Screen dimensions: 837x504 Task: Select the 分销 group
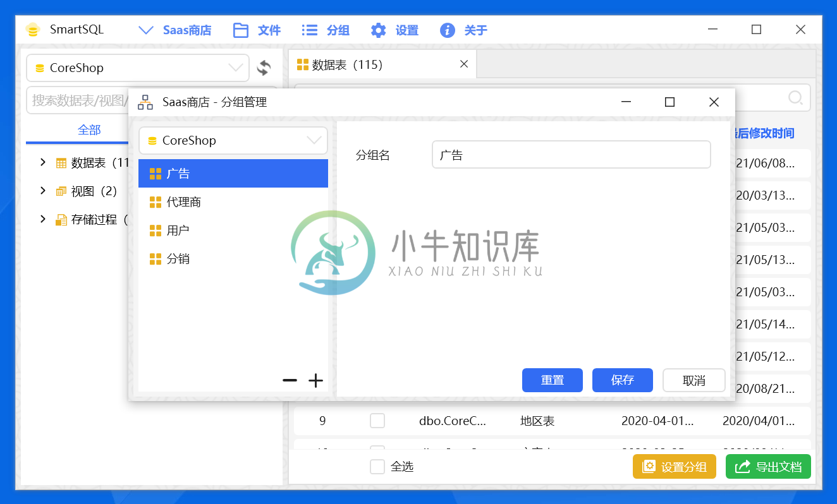tap(233, 259)
